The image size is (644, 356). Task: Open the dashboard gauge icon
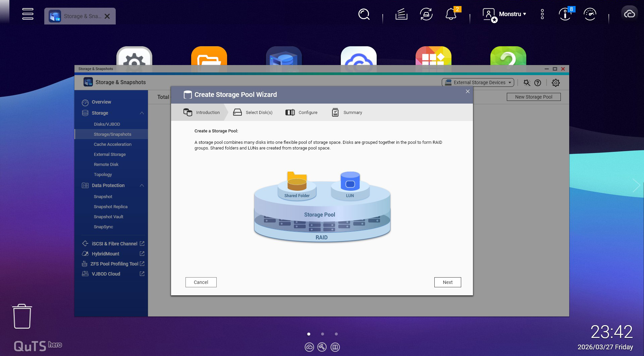click(x=590, y=14)
